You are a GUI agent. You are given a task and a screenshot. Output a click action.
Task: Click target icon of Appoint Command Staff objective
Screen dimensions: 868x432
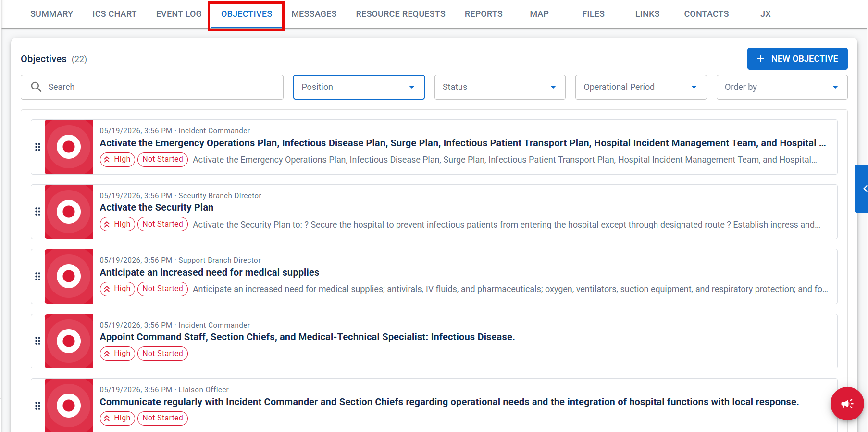point(69,341)
